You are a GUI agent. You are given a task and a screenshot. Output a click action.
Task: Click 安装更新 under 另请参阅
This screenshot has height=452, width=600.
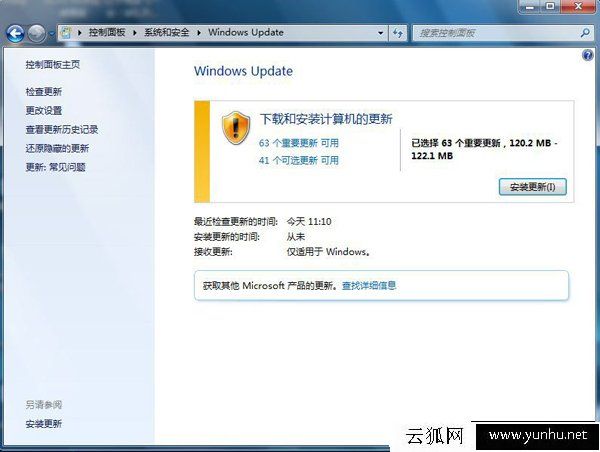click(x=44, y=424)
